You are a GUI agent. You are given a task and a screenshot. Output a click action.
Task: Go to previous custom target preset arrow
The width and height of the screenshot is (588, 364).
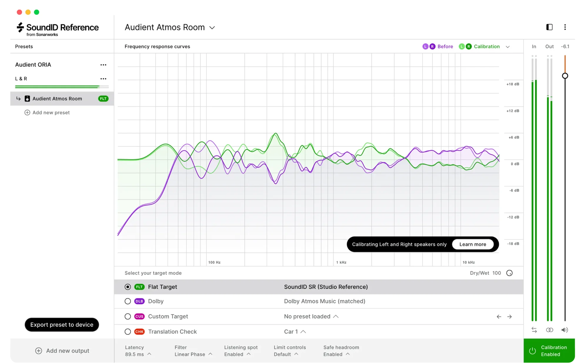click(x=499, y=317)
